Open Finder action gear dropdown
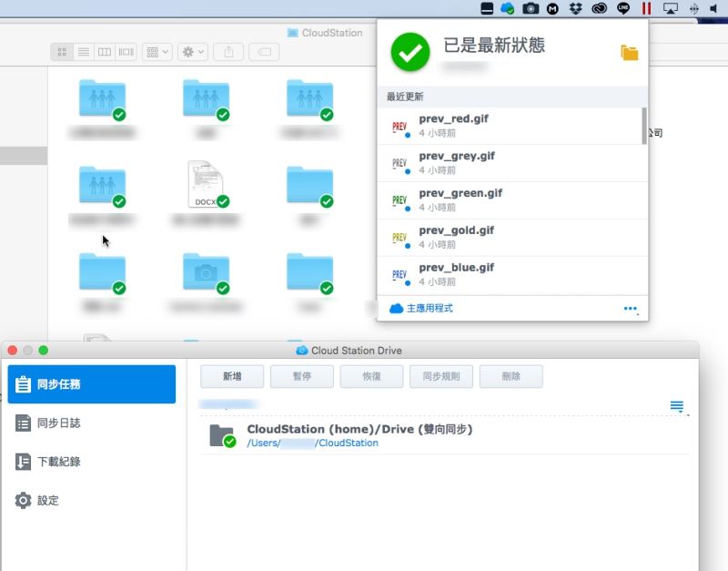This screenshot has width=728, height=571. click(193, 52)
